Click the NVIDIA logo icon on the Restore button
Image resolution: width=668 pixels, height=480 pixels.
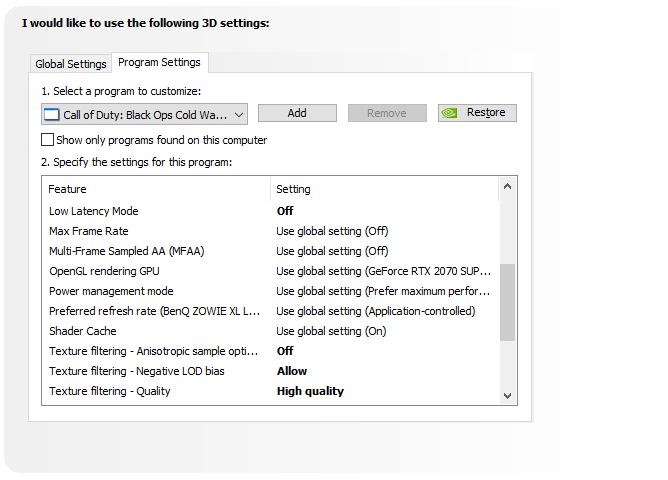(x=449, y=113)
